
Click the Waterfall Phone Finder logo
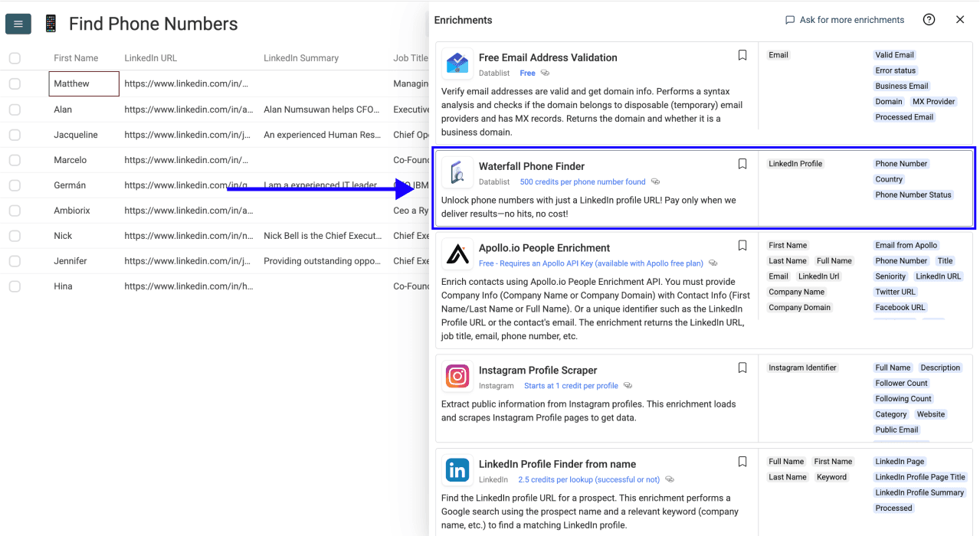[x=457, y=172]
